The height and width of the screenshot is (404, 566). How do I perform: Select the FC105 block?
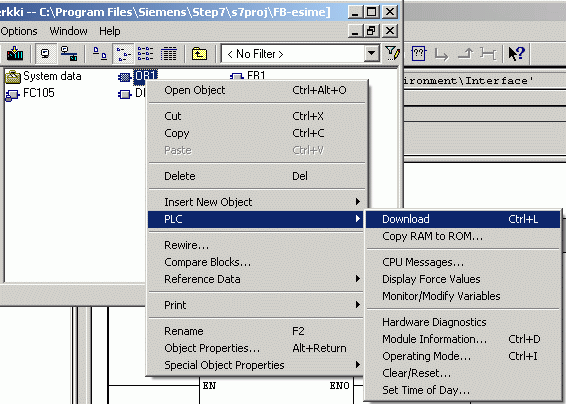30,93
